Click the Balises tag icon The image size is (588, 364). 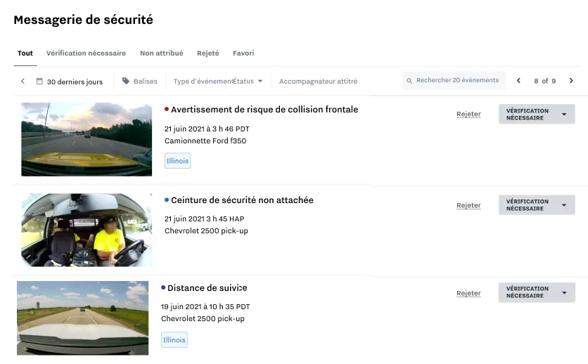(x=126, y=81)
